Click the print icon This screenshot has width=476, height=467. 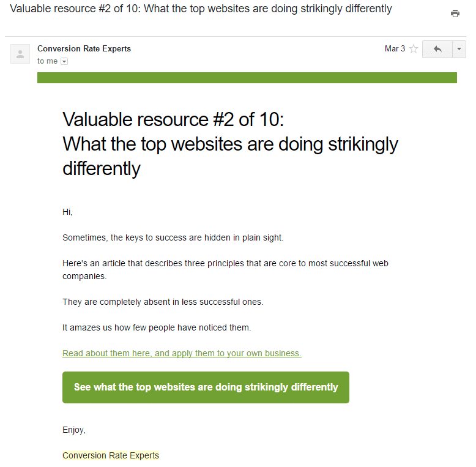[455, 13]
